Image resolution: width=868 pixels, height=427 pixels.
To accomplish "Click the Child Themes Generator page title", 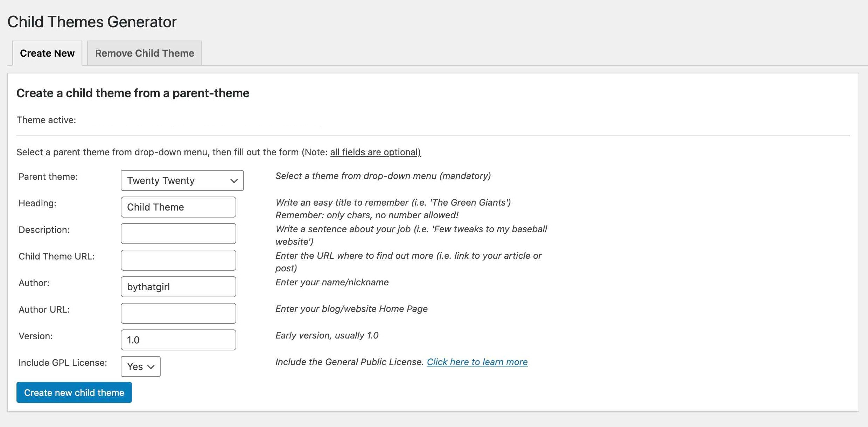I will (x=92, y=22).
